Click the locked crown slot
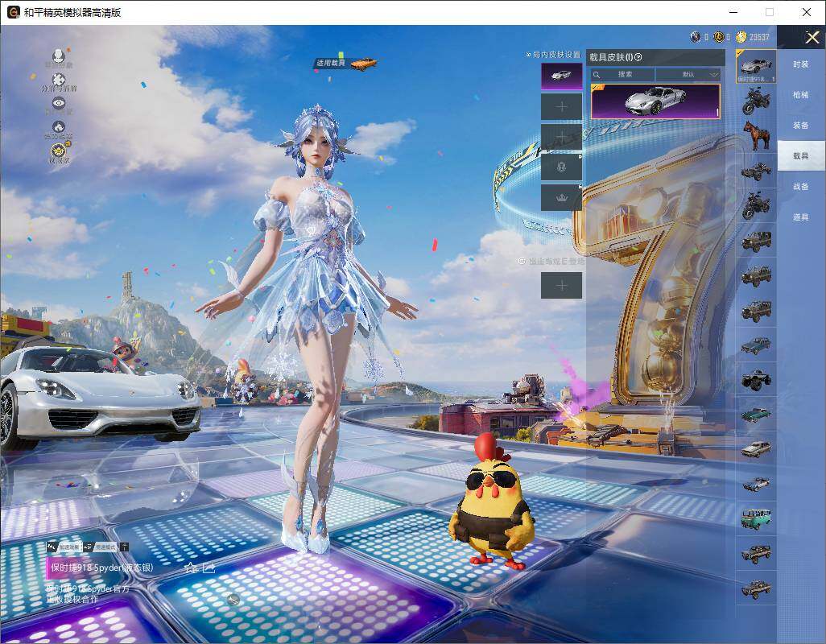Image resolution: width=826 pixels, height=644 pixels. tap(562, 198)
